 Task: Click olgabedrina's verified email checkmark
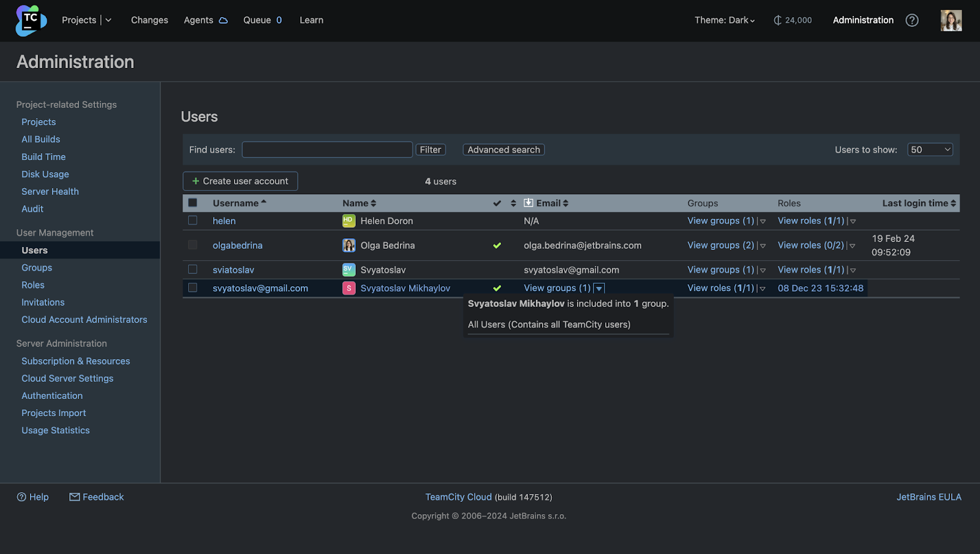pyautogui.click(x=497, y=246)
